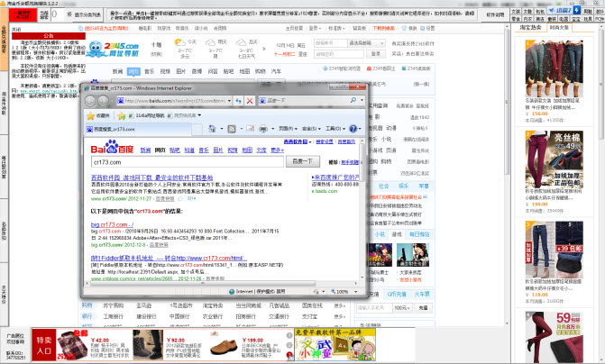Click the arrow after the weather forecast

point(264,49)
